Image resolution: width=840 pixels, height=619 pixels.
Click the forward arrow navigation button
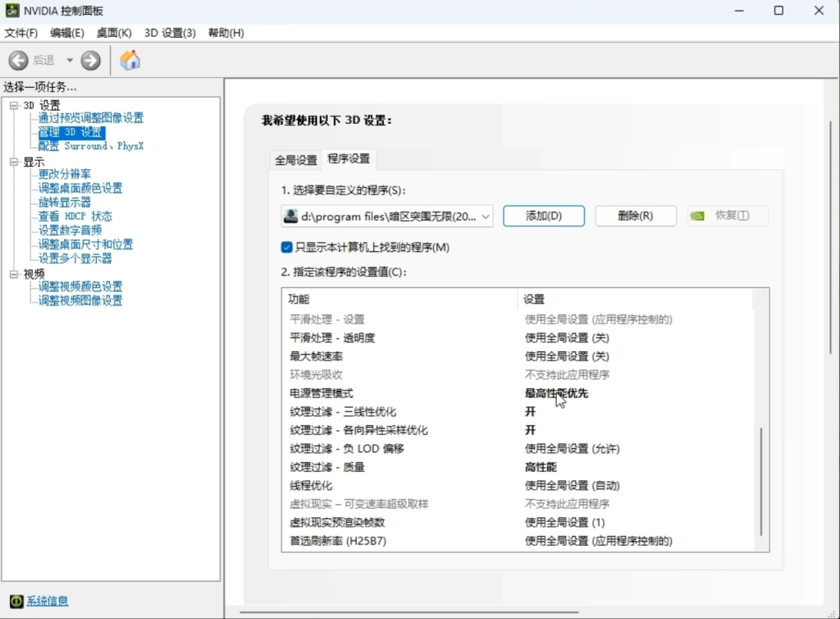click(x=90, y=61)
